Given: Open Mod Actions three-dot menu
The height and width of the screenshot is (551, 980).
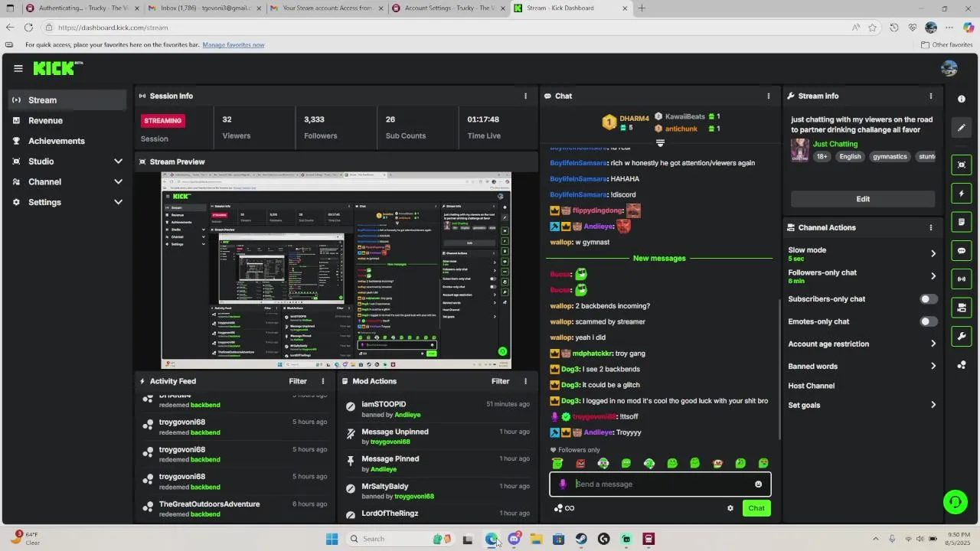Looking at the screenshot, I should 525,381.
